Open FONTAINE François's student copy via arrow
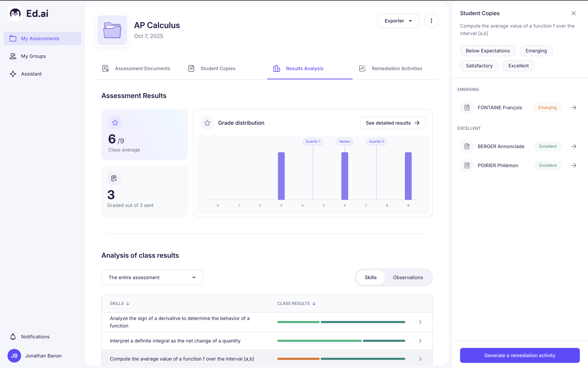Image resolution: width=588 pixels, height=368 pixels. [x=574, y=107]
